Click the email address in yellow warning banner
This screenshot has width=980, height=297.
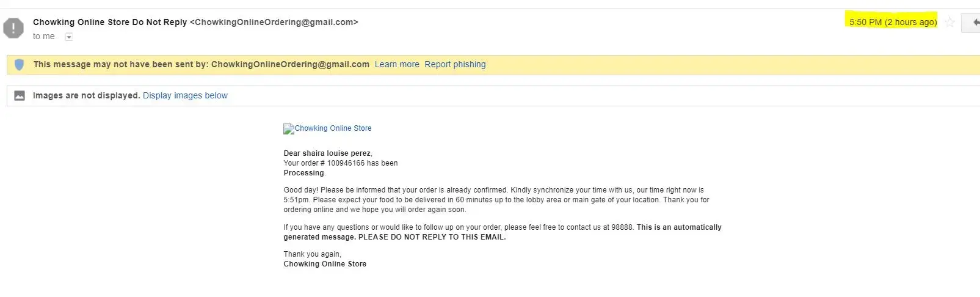point(290,65)
